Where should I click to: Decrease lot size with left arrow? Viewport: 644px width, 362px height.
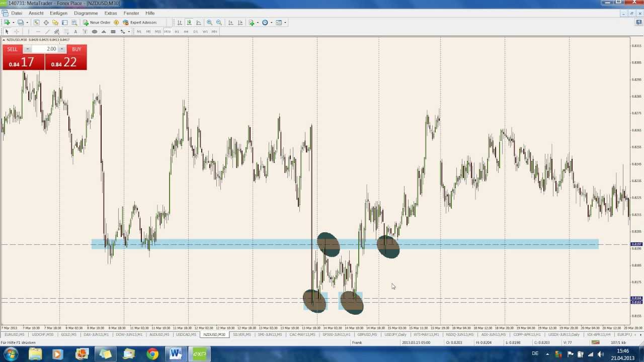[28, 49]
